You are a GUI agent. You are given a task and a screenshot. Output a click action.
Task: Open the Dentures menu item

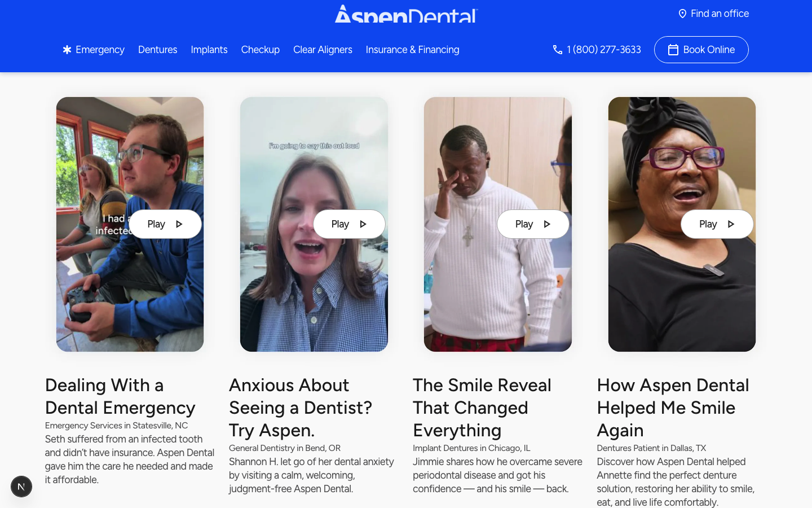point(158,50)
